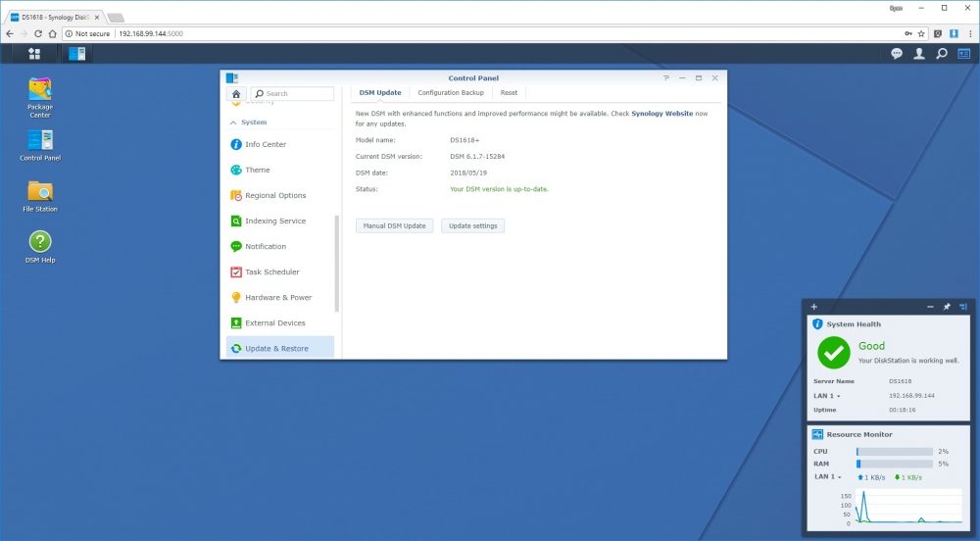
Task: Switch to Reset tab
Action: pyautogui.click(x=509, y=92)
